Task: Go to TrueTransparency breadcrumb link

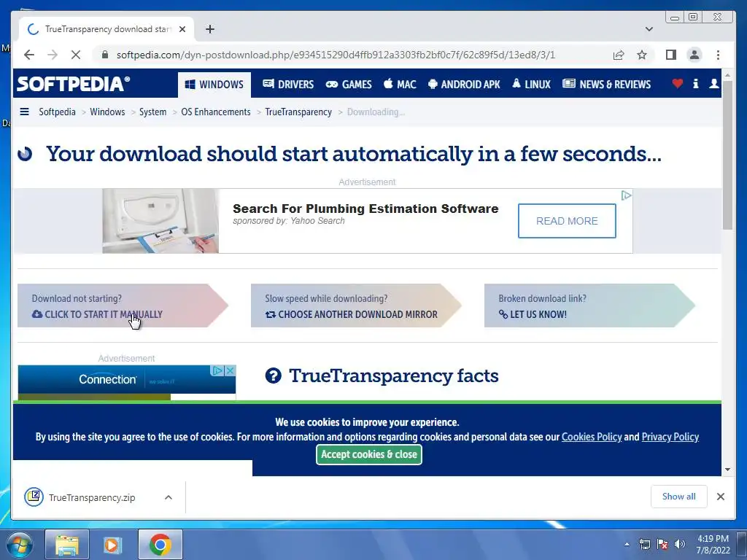Action: [x=298, y=112]
